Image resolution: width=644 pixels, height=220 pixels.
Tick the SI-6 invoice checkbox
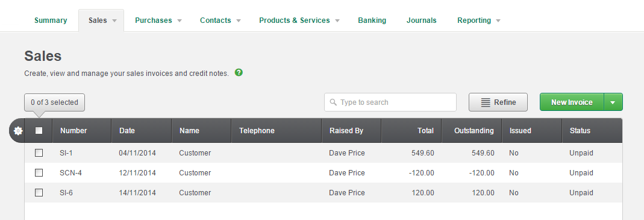pos(39,192)
